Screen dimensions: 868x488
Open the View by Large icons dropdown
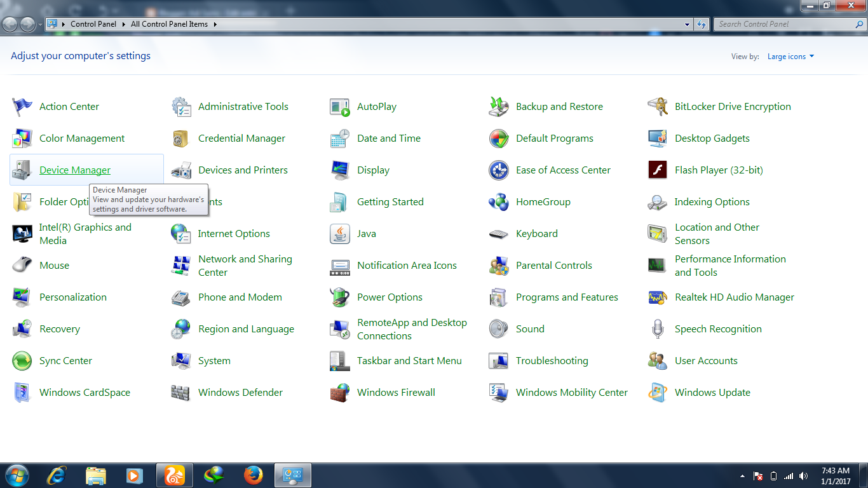click(790, 57)
